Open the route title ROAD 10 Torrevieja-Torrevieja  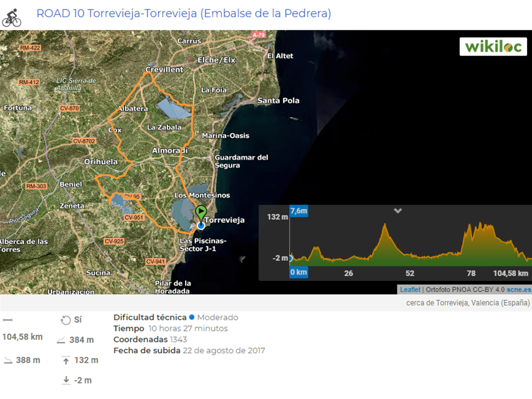pos(183,13)
